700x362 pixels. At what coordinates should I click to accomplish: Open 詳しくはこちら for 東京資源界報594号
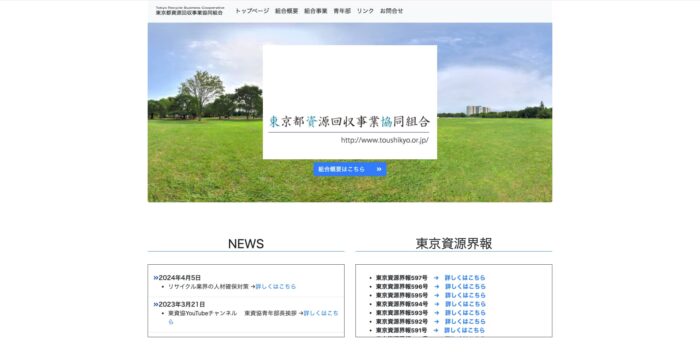click(x=465, y=304)
